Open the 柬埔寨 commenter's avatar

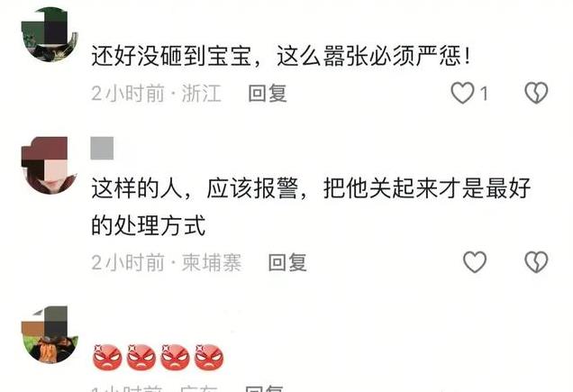pos(50,165)
